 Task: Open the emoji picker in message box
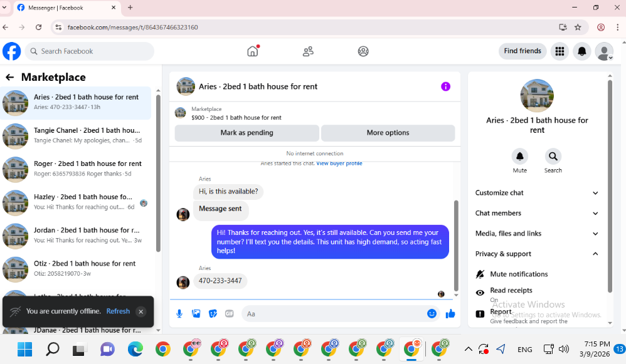[432, 314]
